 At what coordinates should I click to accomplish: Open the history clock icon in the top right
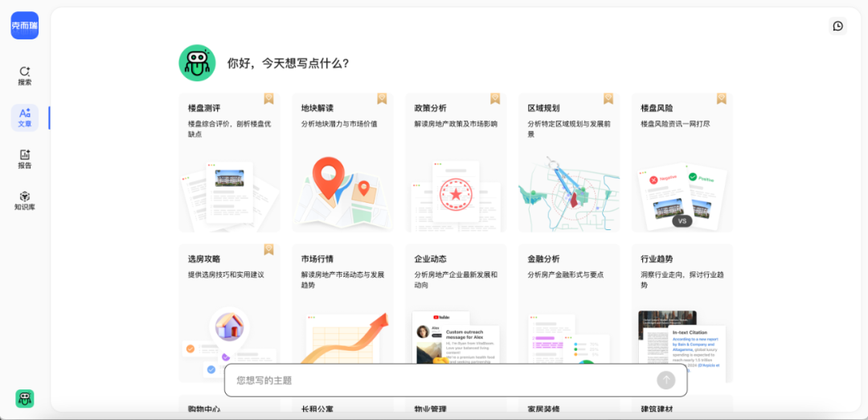click(x=837, y=26)
